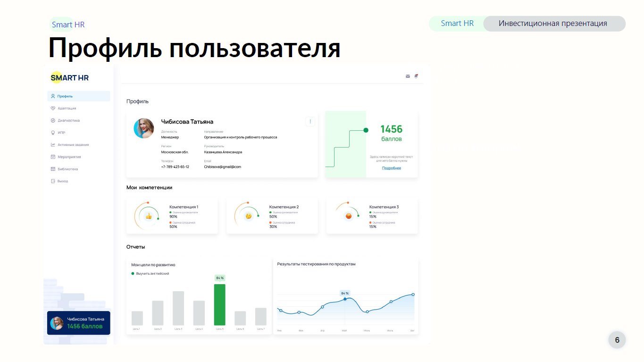Click Татьяна's profile photo in the card

pos(144,128)
